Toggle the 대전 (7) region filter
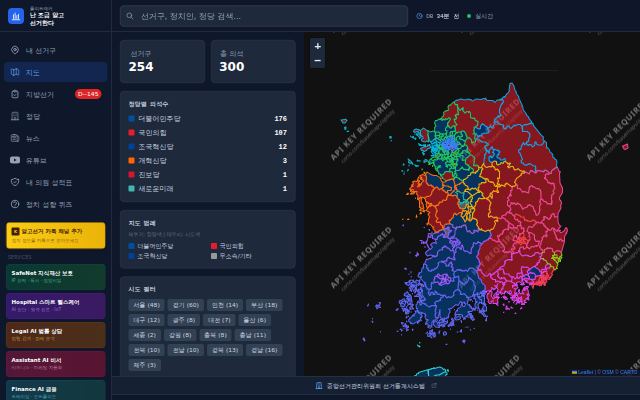The height and width of the screenshot is (400, 640). point(220,320)
